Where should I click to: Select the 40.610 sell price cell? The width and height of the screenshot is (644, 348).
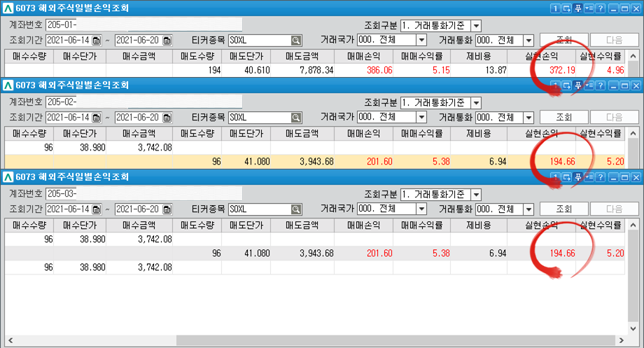[x=246, y=70]
